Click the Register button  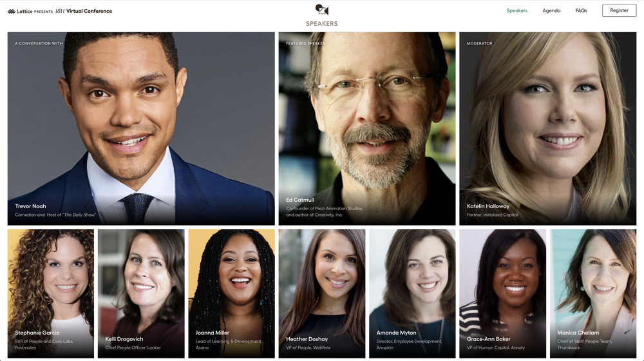(x=619, y=10)
